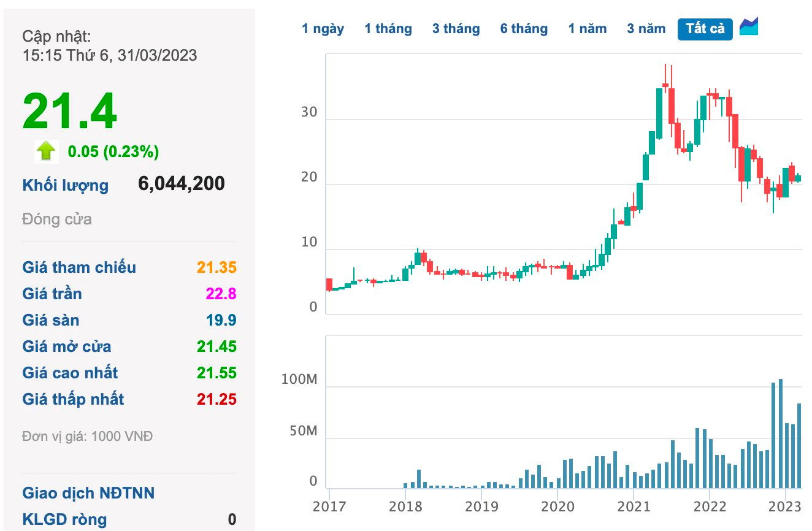Open the 'Giao dịch NĐTNN' section heading

coord(88,493)
